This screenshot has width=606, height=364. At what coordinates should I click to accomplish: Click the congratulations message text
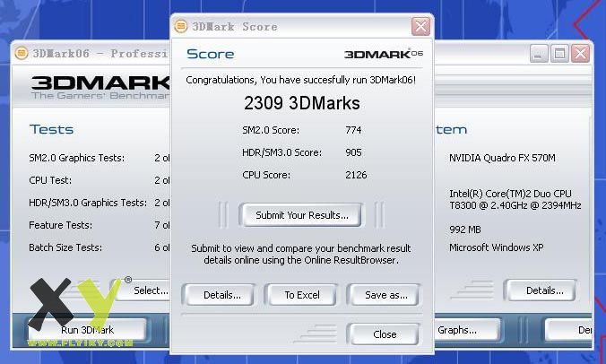[300, 80]
